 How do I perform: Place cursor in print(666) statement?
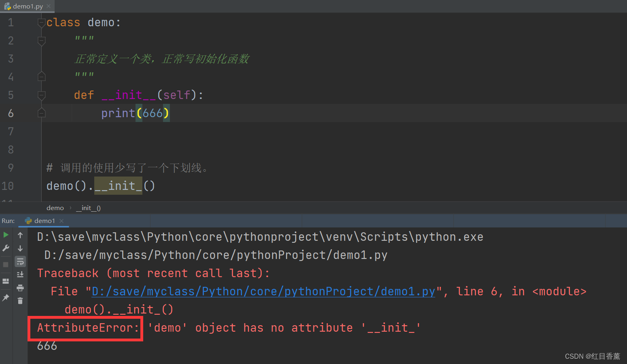click(x=135, y=113)
